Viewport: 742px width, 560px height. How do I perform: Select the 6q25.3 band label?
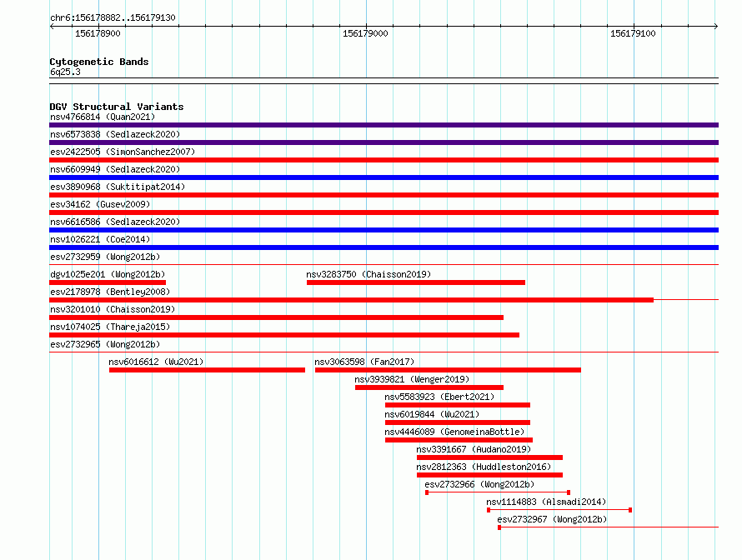pyautogui.click(x=65, y=72)
